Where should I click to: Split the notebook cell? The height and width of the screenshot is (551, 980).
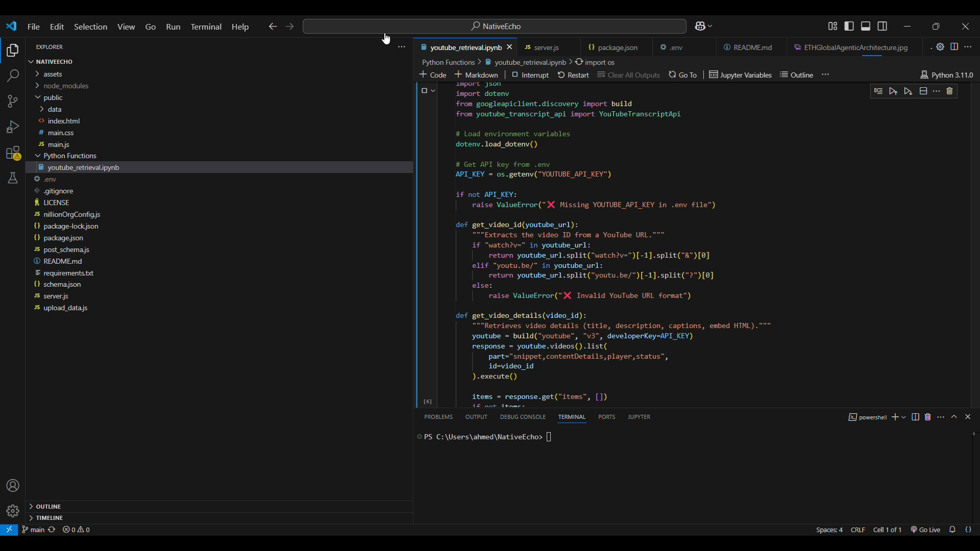coord(923,91)
